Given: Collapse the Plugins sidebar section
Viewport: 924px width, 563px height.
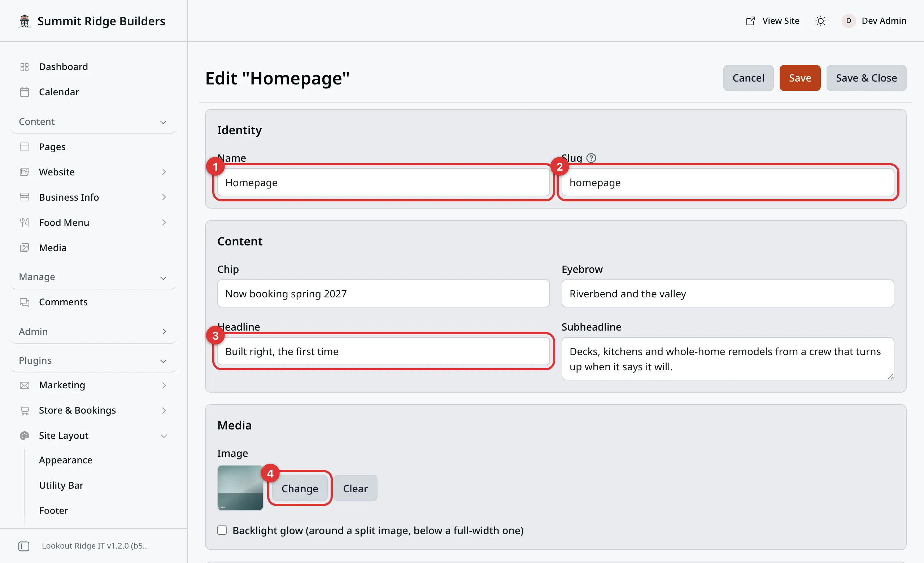Looking at the screenshot, I should coord(93,360).
